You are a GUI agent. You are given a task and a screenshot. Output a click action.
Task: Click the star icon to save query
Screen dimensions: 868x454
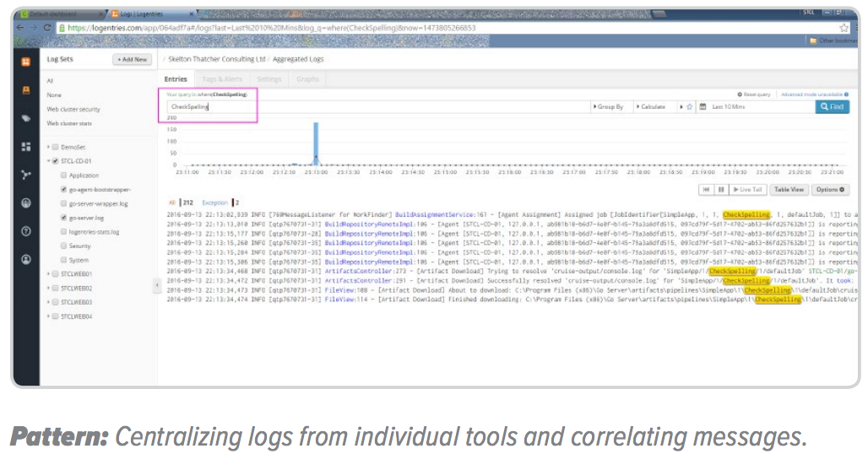tap(690, 107)
